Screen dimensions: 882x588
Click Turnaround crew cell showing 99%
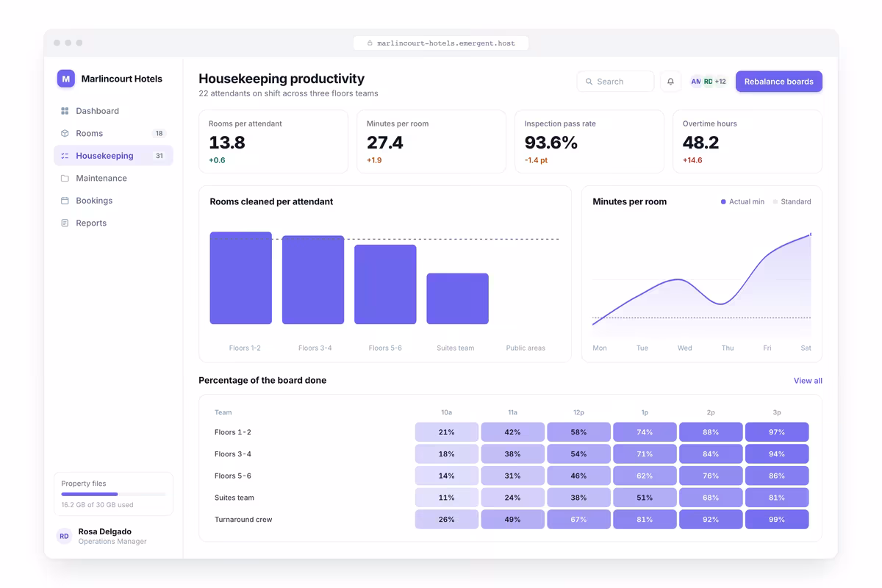coord(777,519)
